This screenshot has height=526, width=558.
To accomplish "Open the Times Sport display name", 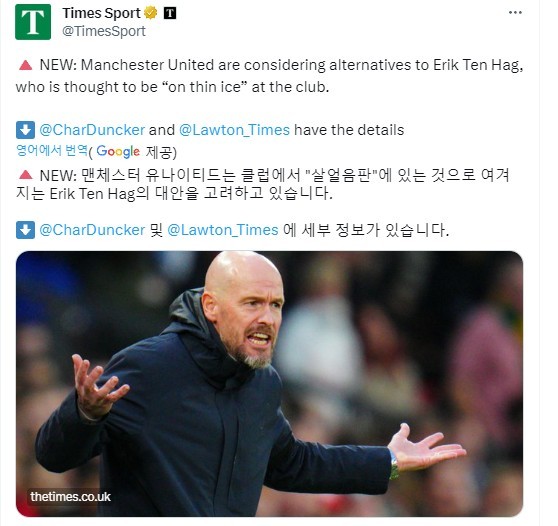I will tap(101, 13).
